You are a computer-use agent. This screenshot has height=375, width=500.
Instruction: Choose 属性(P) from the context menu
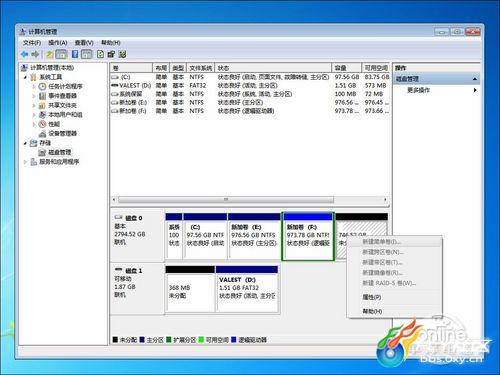[395, 297]
